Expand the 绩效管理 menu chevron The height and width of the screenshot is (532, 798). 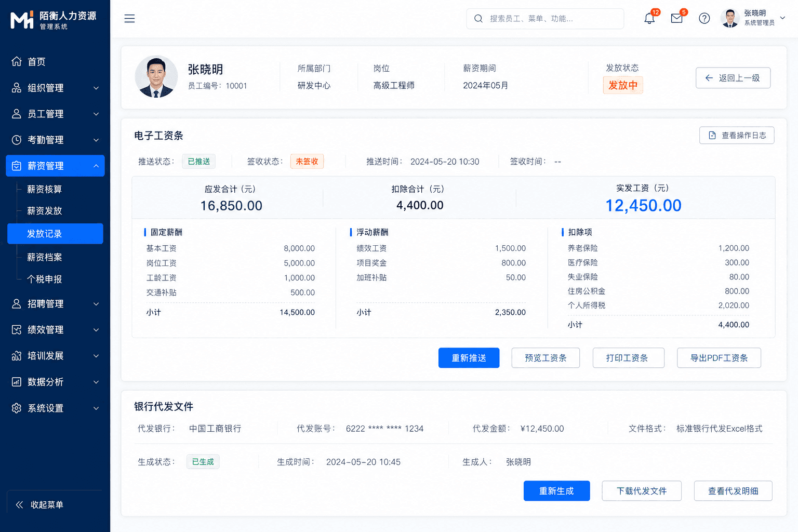(96, 330)
